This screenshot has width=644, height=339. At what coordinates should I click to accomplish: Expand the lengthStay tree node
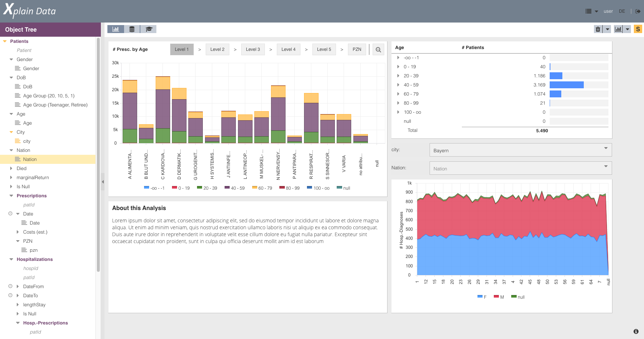18,304
